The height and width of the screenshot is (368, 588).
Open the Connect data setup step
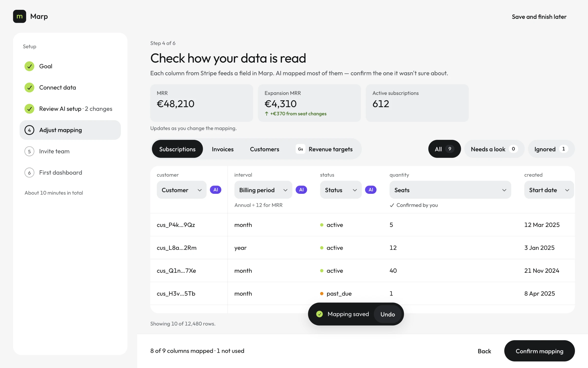click(70, 88)
